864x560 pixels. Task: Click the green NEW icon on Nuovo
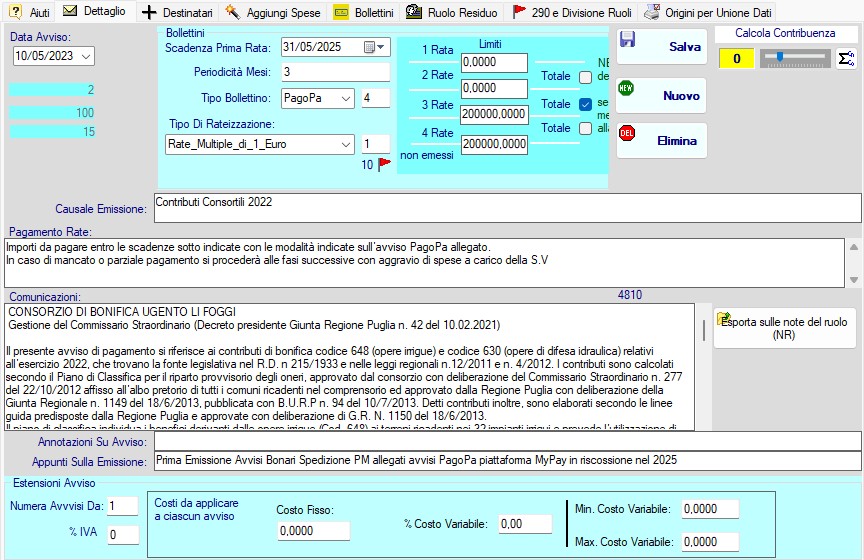(627, 89)
